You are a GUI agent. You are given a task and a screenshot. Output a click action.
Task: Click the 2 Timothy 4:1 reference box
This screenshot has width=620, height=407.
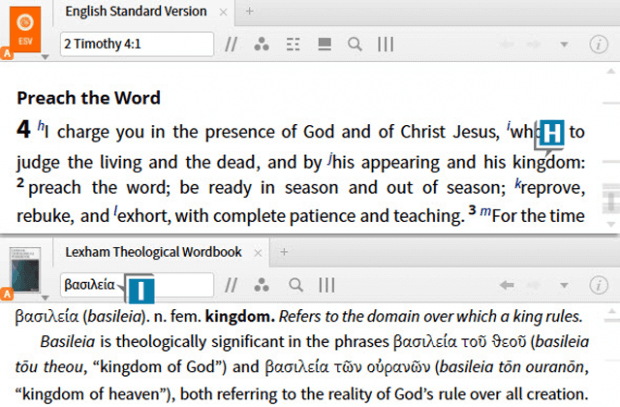coord(137,44)
